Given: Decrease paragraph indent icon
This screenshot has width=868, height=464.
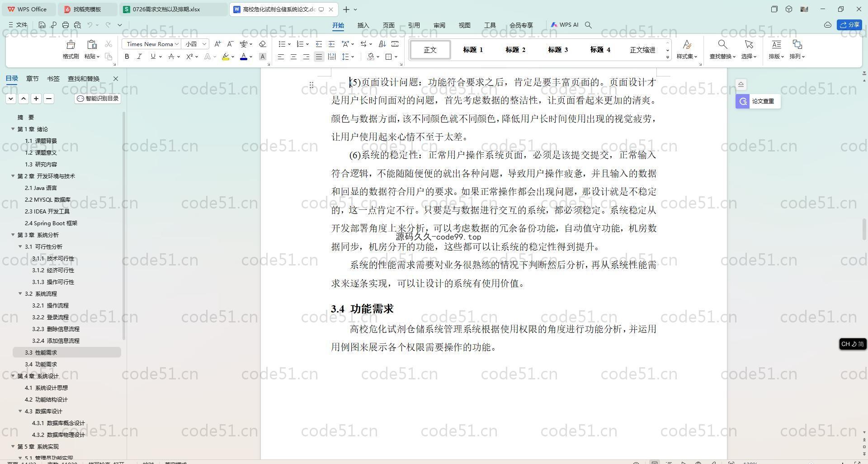Looking at the screenshot, I should [319, 44].
